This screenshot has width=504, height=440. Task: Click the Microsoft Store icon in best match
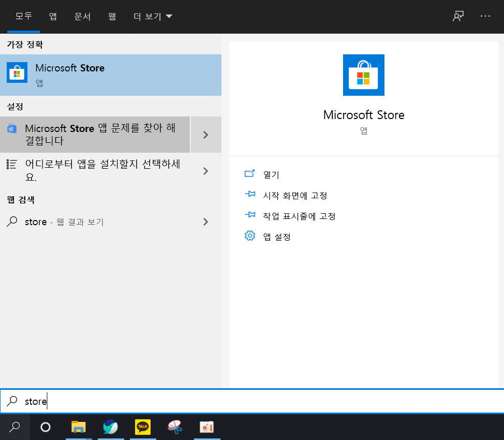17,72
